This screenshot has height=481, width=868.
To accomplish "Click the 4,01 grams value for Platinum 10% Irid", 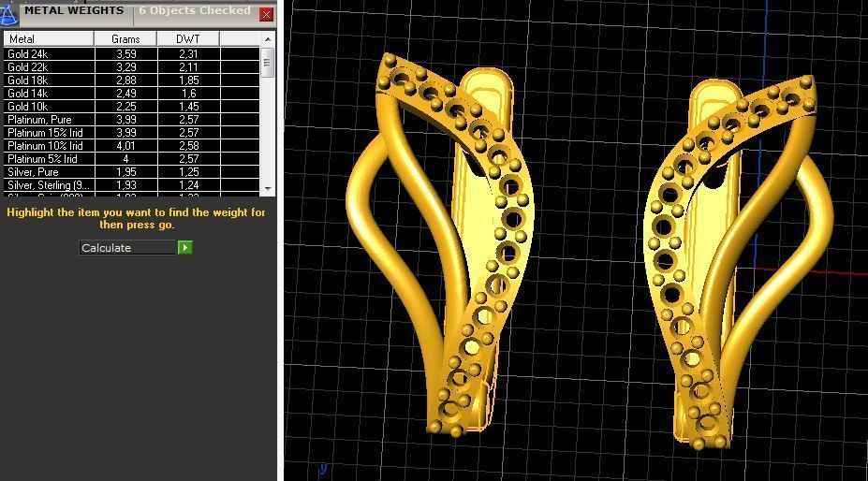I will [126, 146].
